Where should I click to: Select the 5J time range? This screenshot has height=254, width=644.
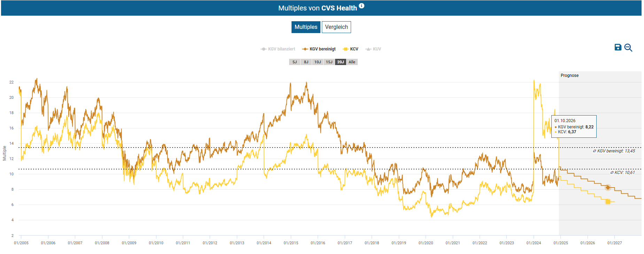tap(295, 62)
